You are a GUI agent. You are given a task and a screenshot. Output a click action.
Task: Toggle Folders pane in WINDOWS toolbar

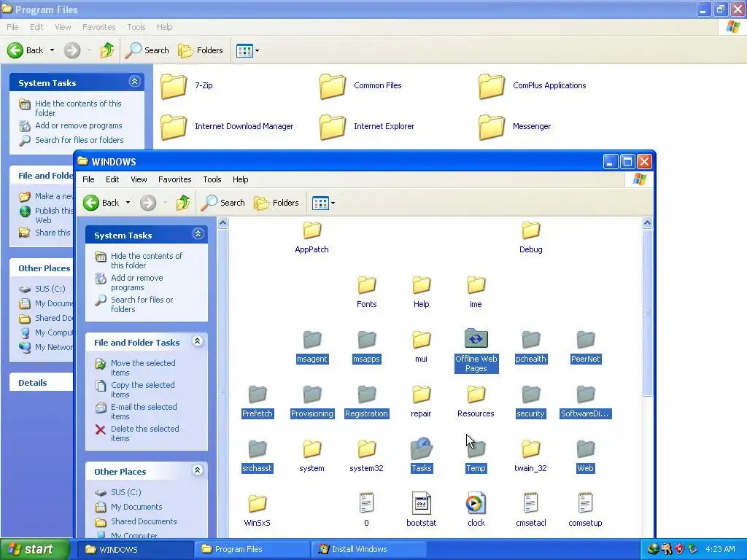coord(276,203)
